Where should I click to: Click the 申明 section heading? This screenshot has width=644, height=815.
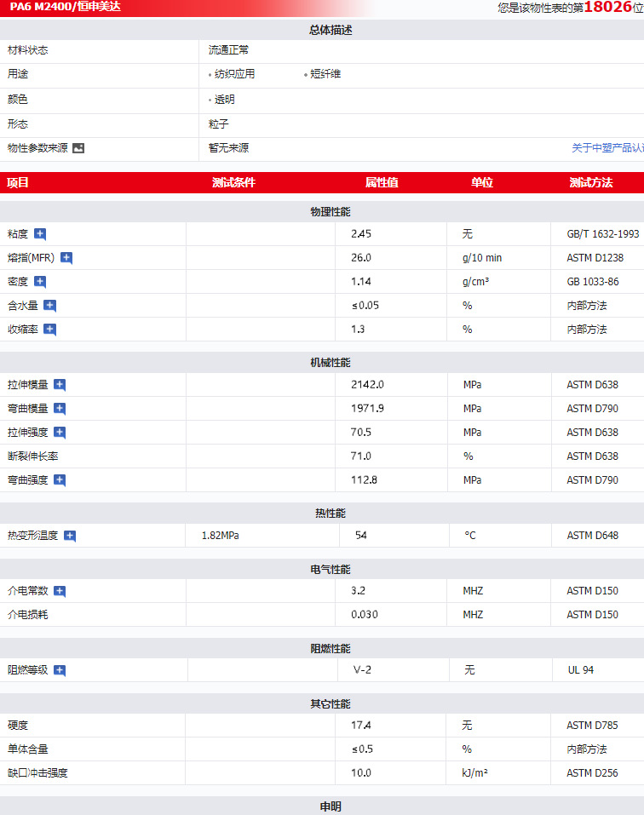pos(331,806)
